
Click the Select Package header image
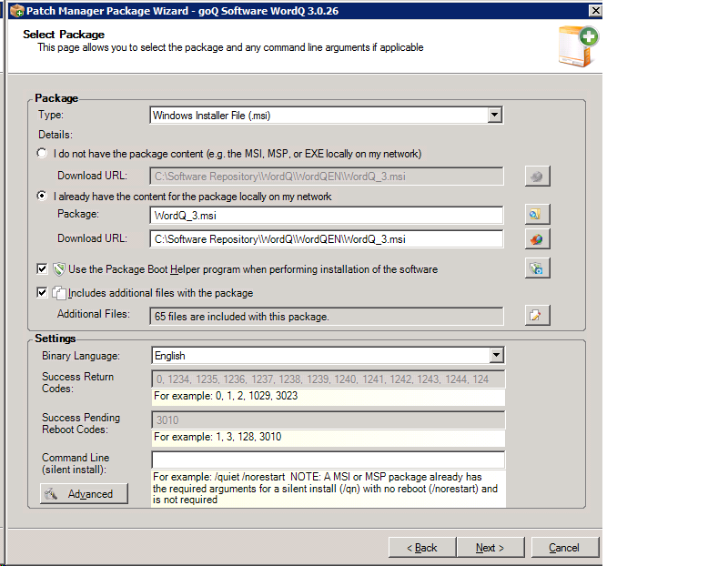[x=578, y=47]
